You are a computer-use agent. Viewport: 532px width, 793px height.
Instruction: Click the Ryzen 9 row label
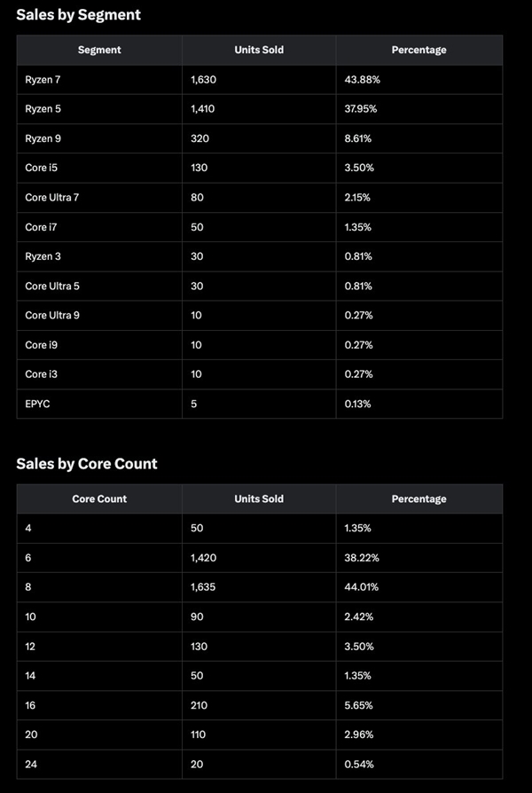coord(43,138)
